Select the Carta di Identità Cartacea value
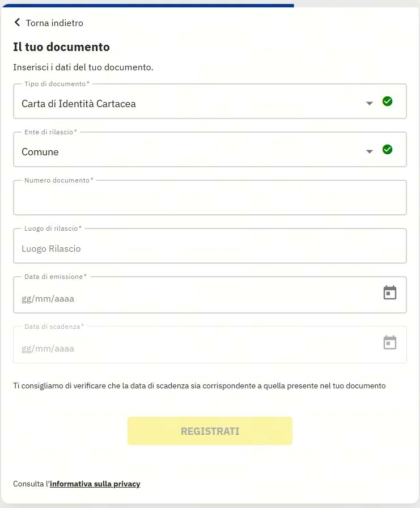 pyautogui.click(x=79, y=104)
